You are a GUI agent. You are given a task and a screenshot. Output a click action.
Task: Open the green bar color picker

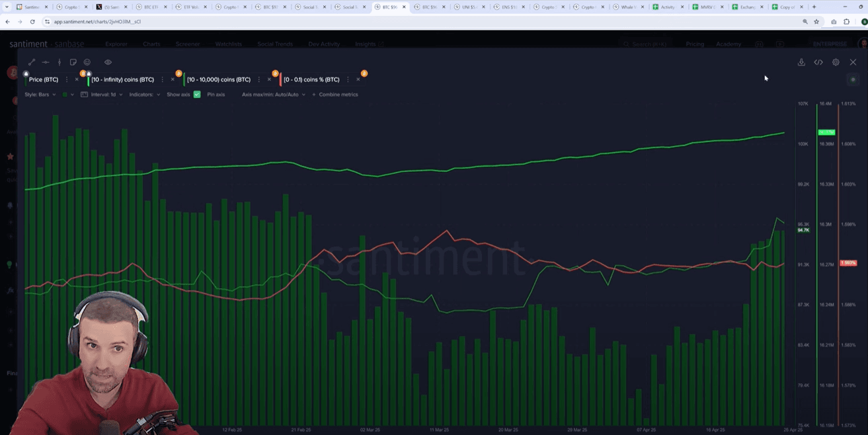pyautogui.click(x=65, y=95)
